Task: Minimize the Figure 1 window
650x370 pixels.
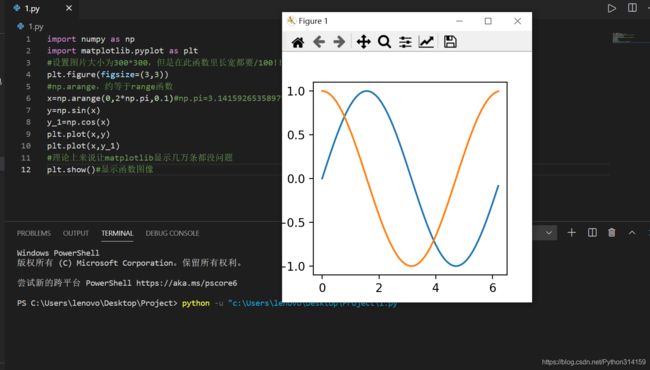Action: (x=459, y=21)
